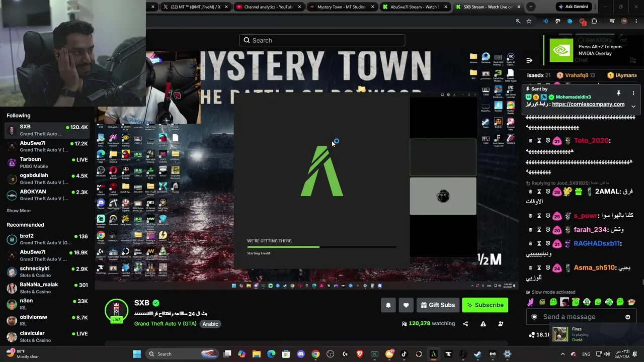
Task: Ban shield icon beside farah_234 message
Action: point(548,230)
